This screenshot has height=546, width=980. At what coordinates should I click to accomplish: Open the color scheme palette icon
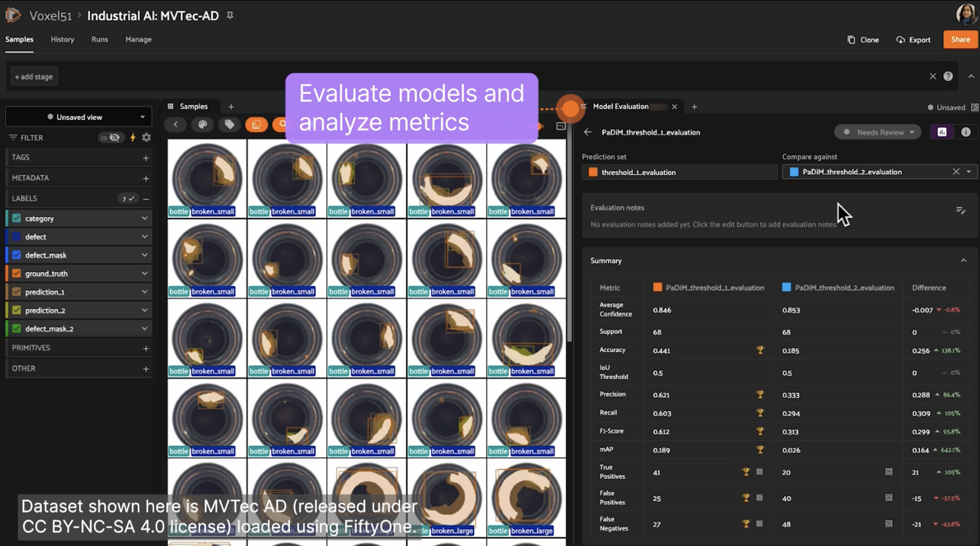point(202,124)
